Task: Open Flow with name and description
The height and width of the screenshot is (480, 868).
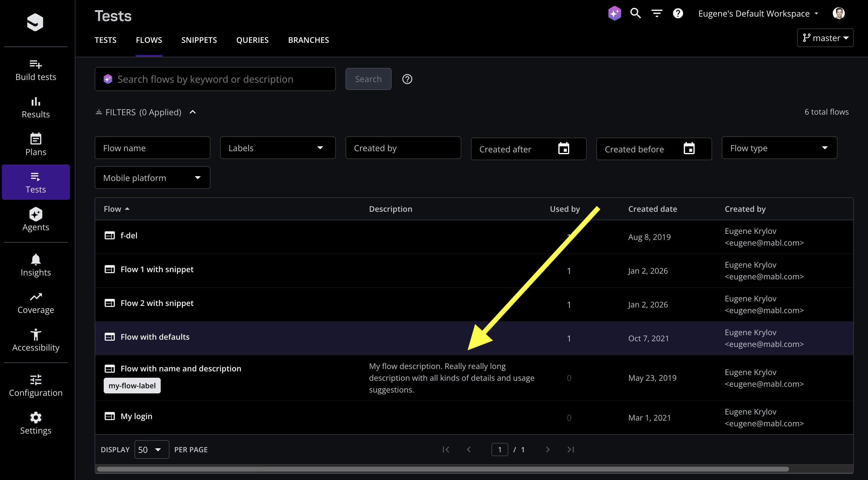Action: coord(181,368)
